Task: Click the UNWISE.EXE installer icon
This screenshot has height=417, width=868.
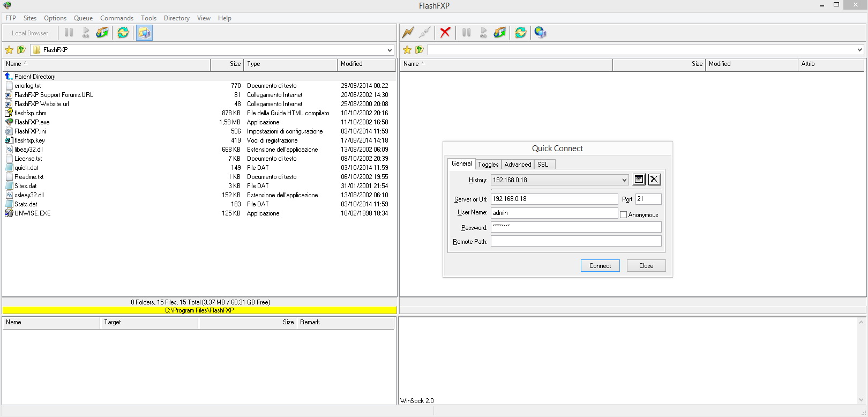Action: pyautogui.click(x=9, y=213)
